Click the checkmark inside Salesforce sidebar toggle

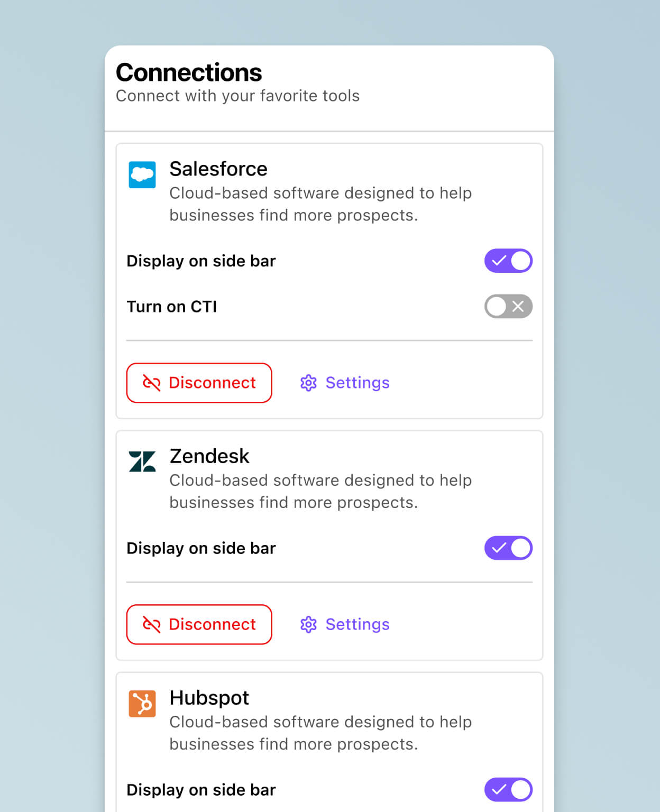(499, 261)
